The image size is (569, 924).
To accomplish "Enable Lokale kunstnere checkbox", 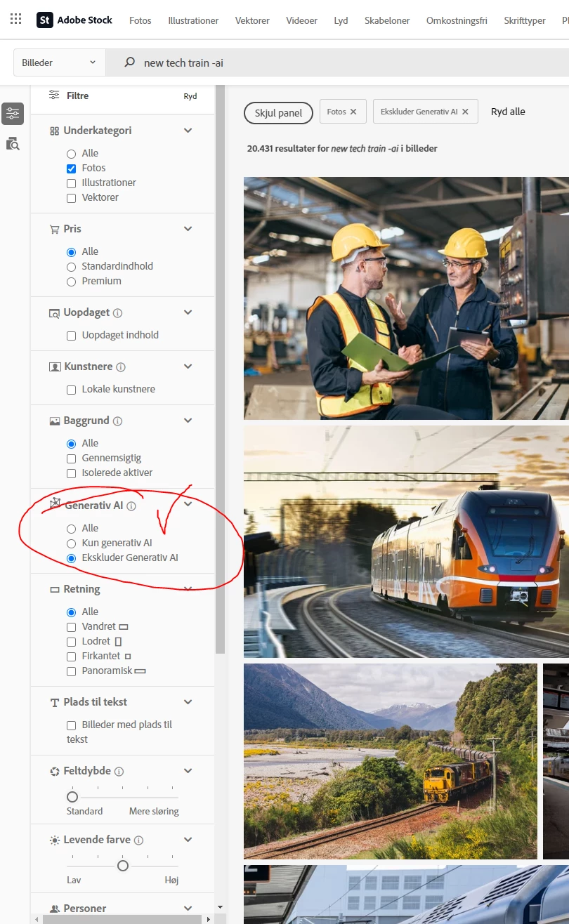I will coord(71,390).
